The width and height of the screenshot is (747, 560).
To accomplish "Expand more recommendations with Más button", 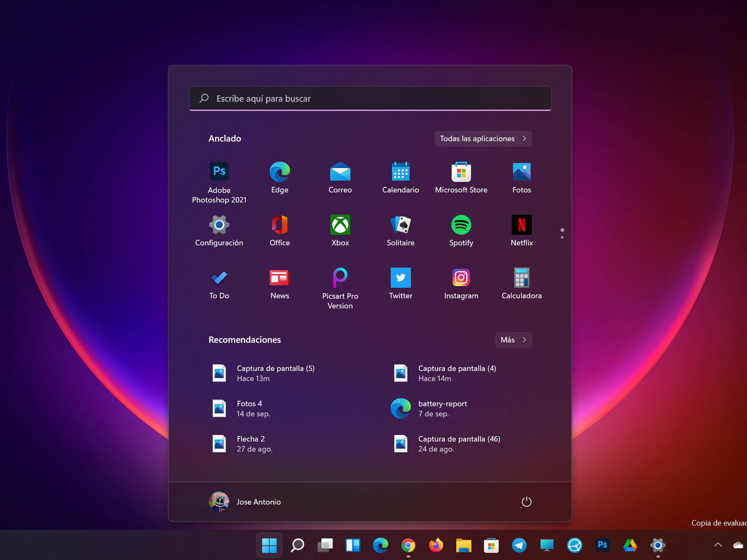I will pyautogui.click(x=513, y=340).
